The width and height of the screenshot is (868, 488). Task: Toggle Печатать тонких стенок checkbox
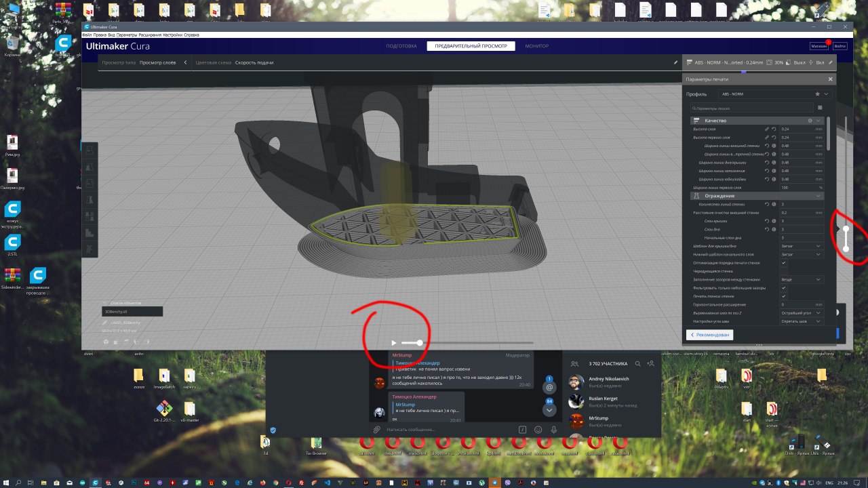coord(783,296)
